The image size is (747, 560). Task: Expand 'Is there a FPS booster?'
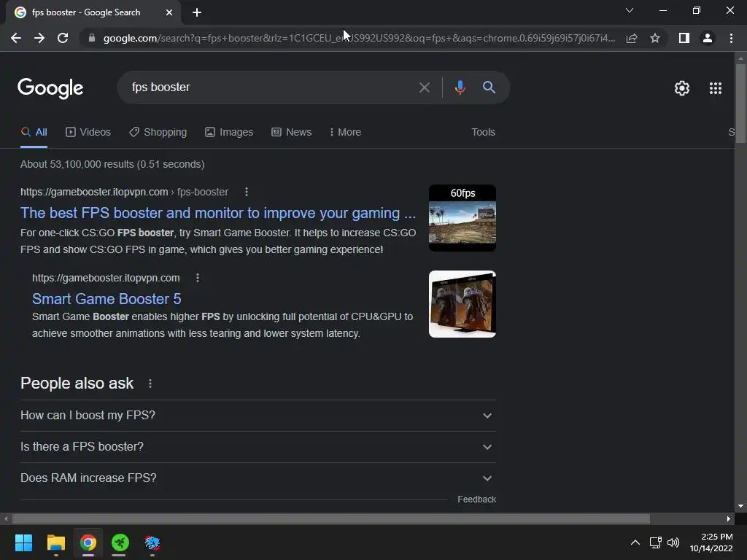pos(258,447)
